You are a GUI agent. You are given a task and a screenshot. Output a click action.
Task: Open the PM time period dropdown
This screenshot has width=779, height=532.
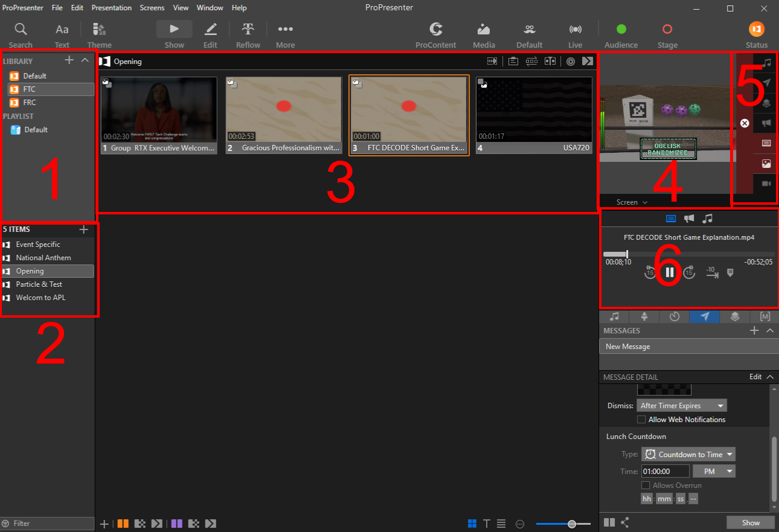tap(714, 471)
